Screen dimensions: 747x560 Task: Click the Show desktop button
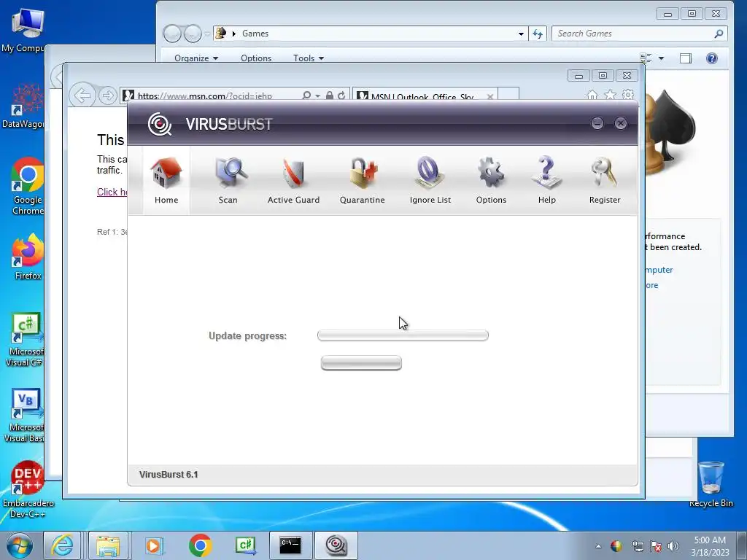click(742, 545)
